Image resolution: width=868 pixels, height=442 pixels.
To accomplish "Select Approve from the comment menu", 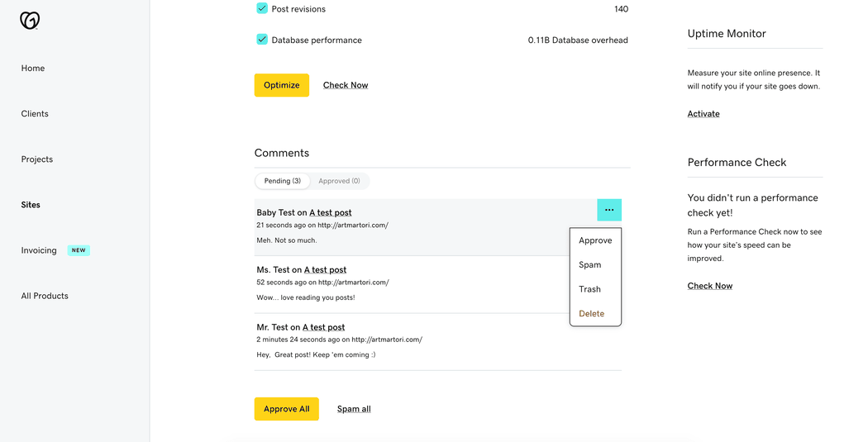I will (x=595, y=240).
